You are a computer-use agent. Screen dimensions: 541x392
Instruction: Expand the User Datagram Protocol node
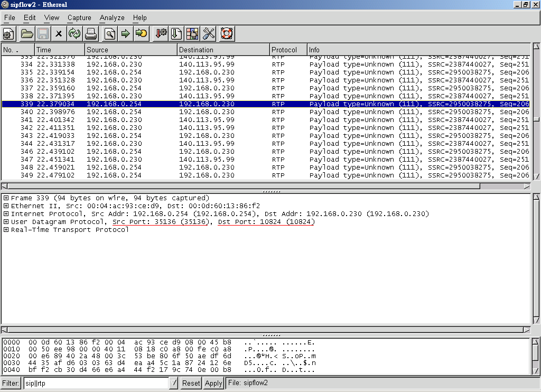click(6, 222)
